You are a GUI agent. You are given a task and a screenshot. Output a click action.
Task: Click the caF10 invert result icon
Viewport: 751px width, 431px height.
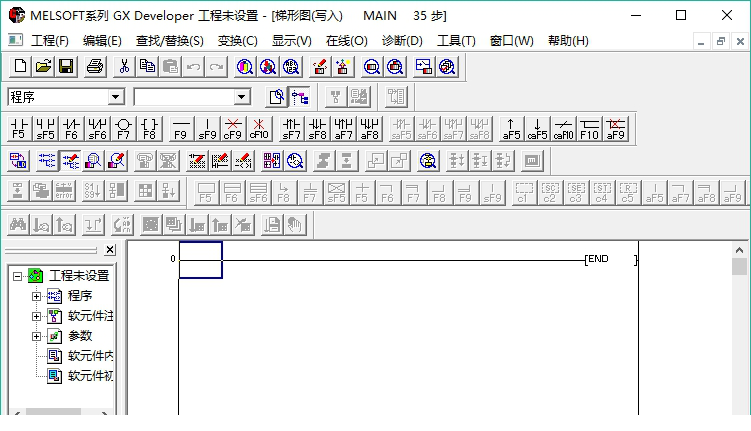[x=563, y=129]
